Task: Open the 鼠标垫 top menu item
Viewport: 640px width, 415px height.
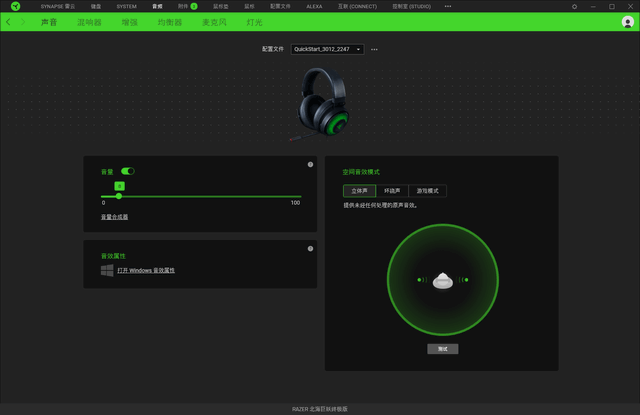Action: coord(221,7)
